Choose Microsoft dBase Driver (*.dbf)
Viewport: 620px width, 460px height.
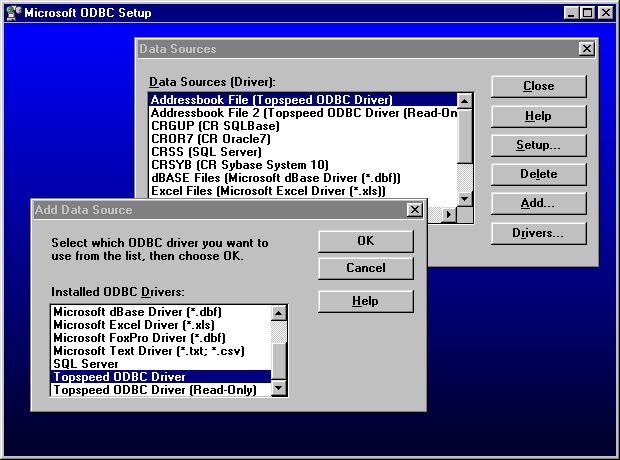coord(161,312)
